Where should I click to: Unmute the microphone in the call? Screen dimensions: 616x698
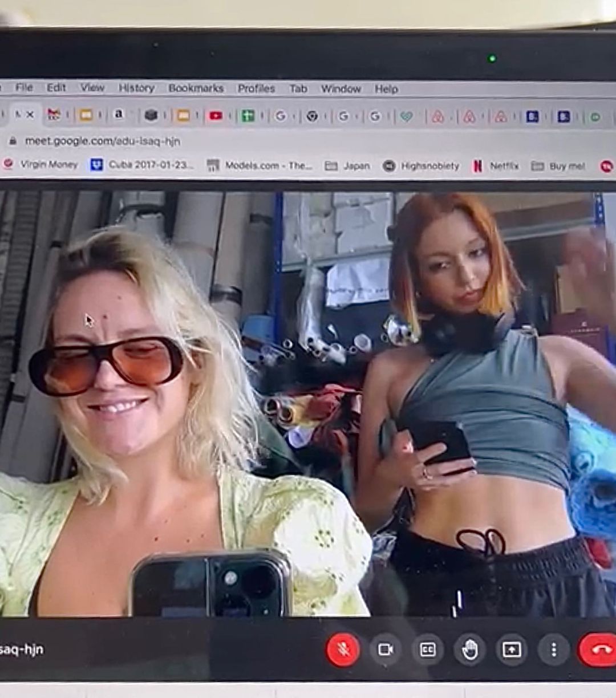pos(343,650)
